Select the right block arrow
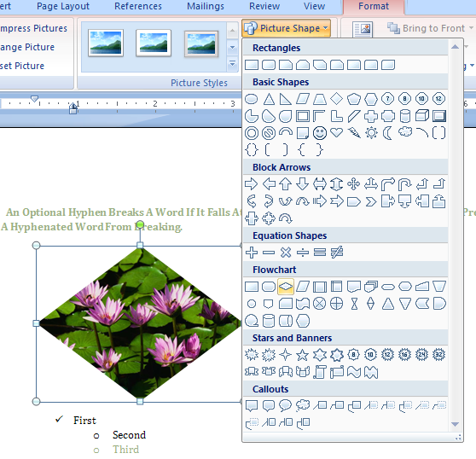This screenshot has width=476, height=459. click(x=252, y=184)
